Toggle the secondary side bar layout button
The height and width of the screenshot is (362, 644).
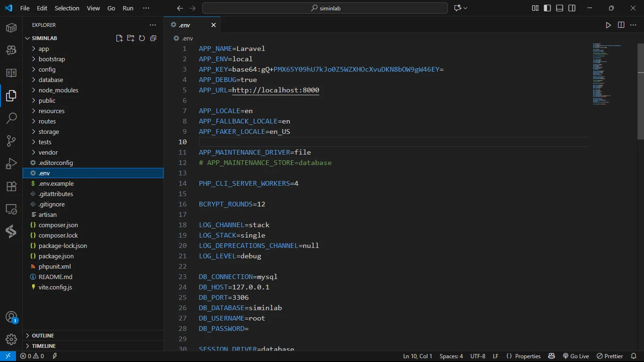pyautogui.click(x=572, y=8)
